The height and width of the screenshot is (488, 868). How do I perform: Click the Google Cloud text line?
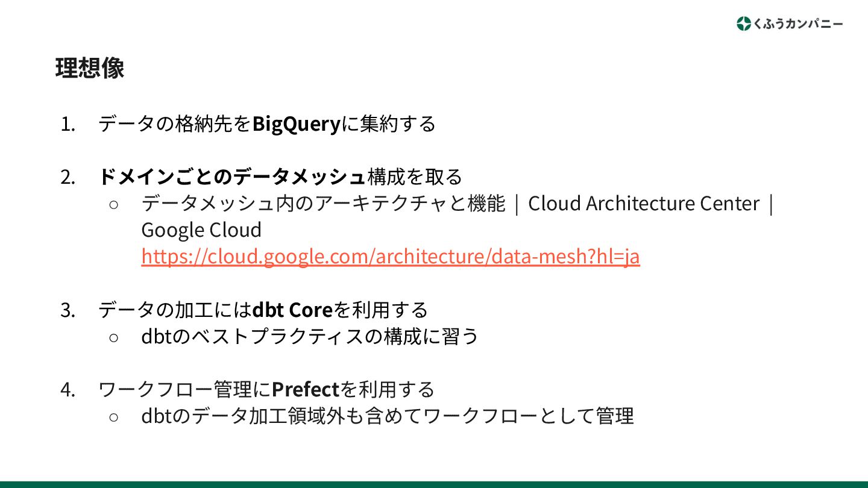201,230
